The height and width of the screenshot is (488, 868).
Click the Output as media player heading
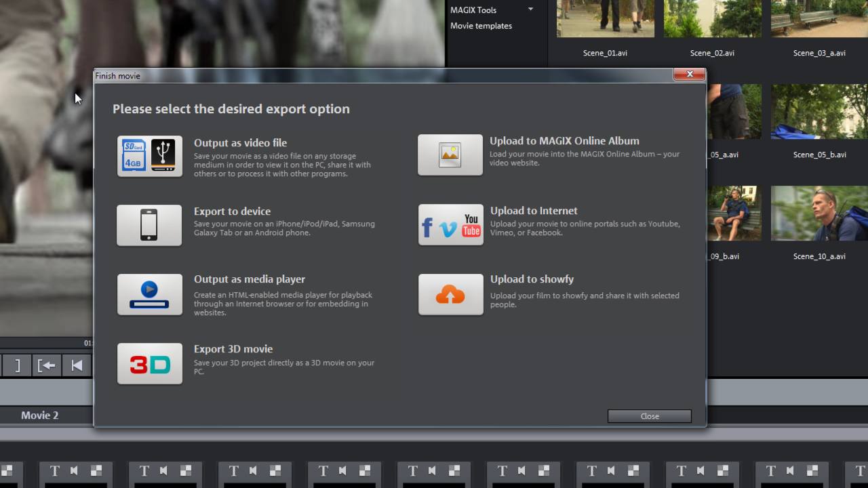[250, 279]
